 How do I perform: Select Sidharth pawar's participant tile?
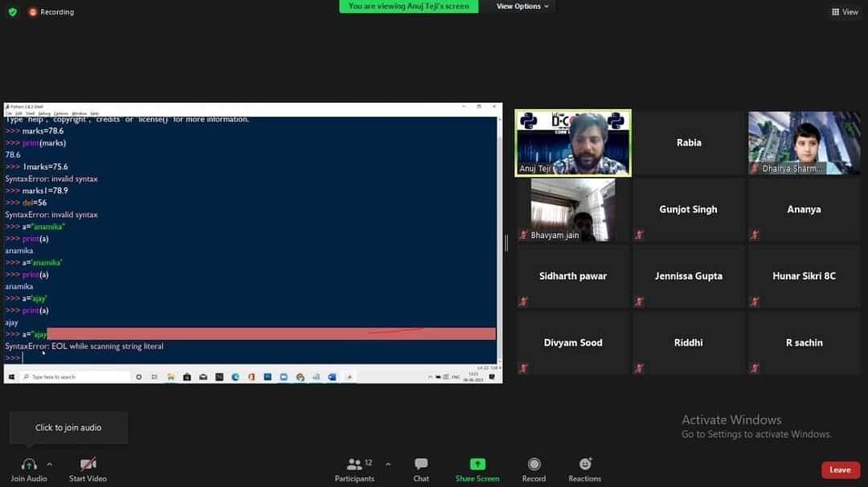(x=573, y=276)
